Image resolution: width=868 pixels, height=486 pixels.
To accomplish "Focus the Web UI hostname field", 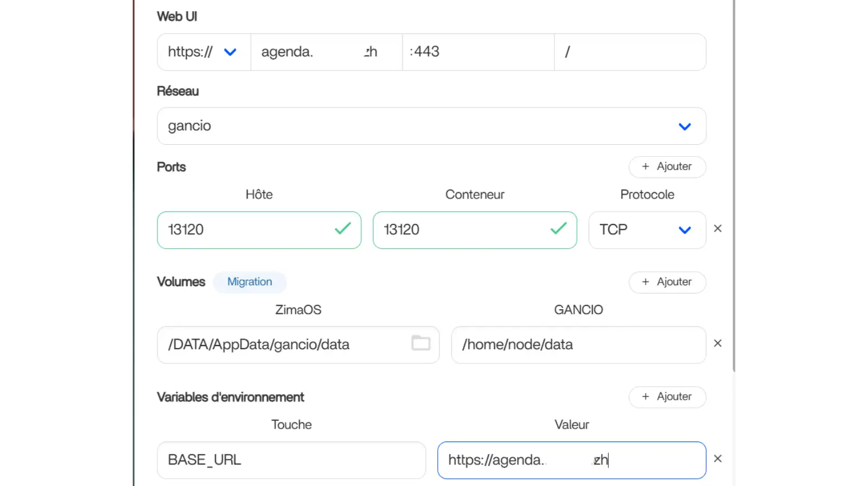I will pos(326,52).
